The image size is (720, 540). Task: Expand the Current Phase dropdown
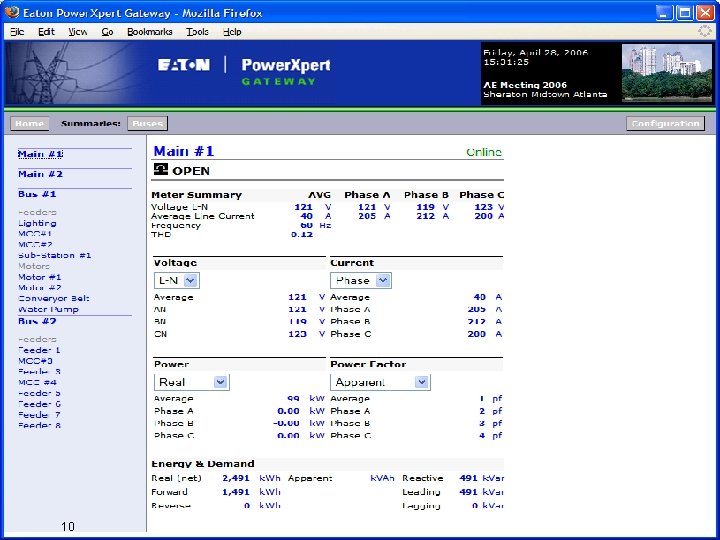click(x=360, y=281)
